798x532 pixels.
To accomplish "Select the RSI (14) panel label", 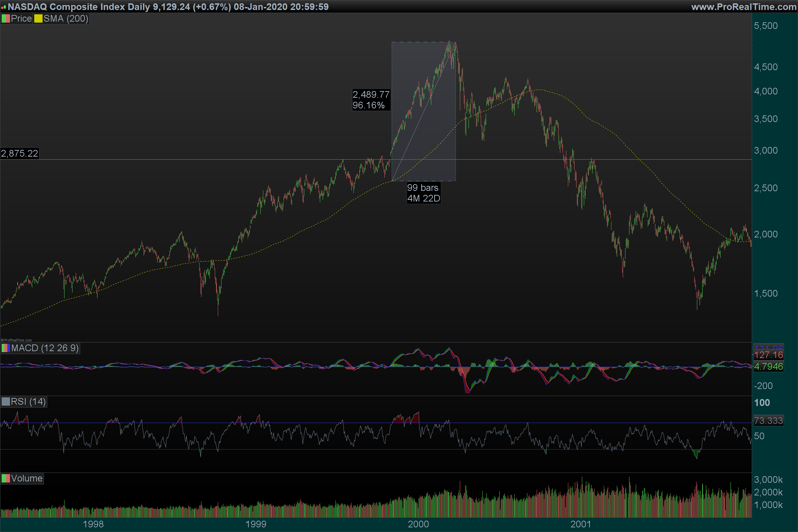I will 28,402.
